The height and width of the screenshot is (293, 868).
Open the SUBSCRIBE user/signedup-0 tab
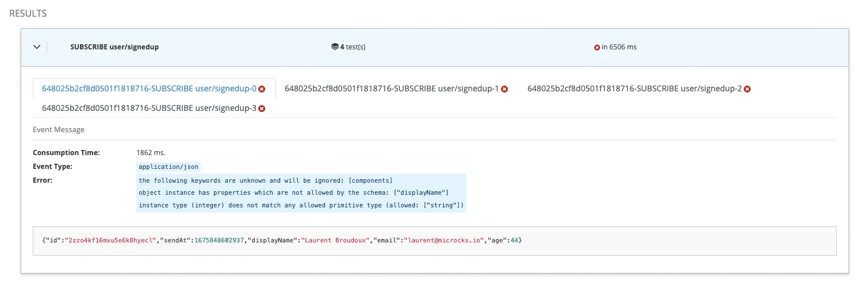149,88
